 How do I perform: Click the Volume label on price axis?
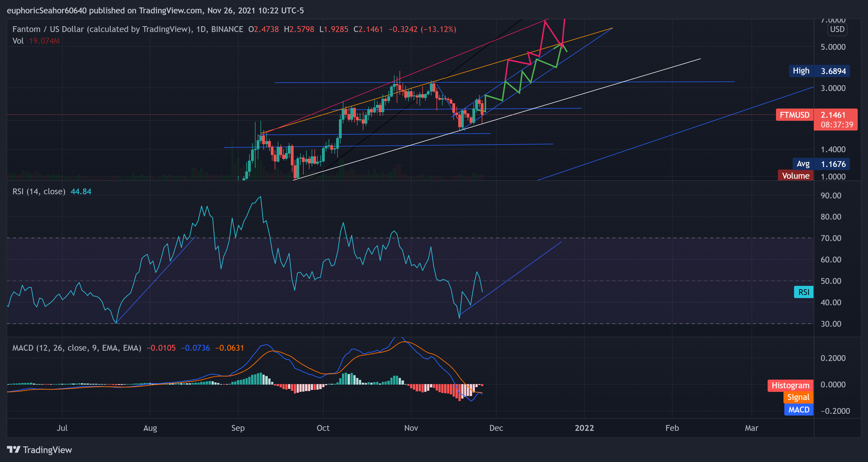tap(795, 176)
